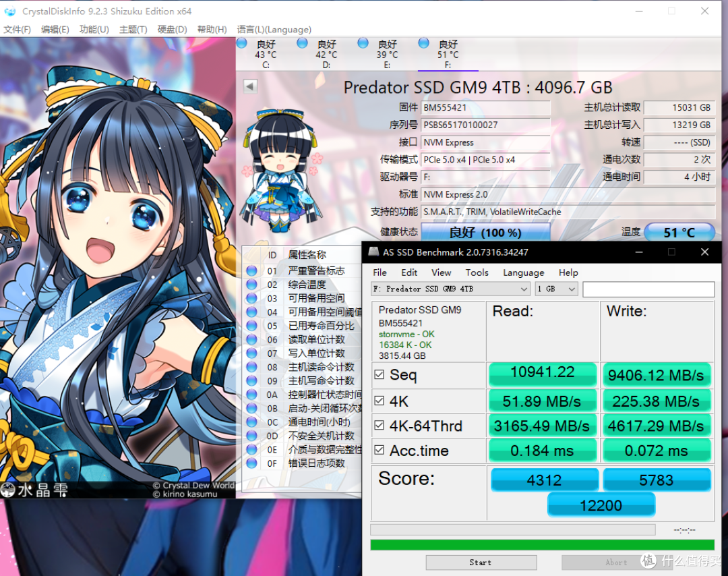The height and width of the screenshot is (576, 728).
Task: Toggle the 4K-64Thrd test checkbox
Action: [380, 425]
